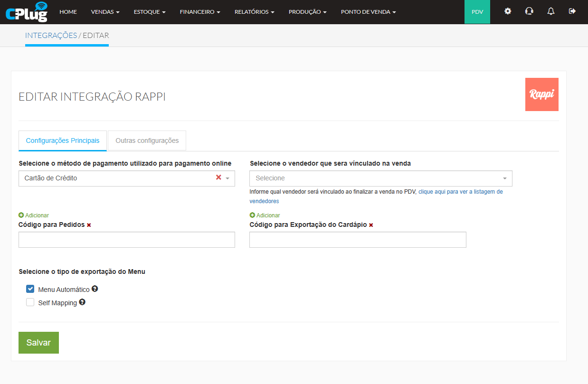
Task: Click the CPlug logo
Action: point(27,12)
